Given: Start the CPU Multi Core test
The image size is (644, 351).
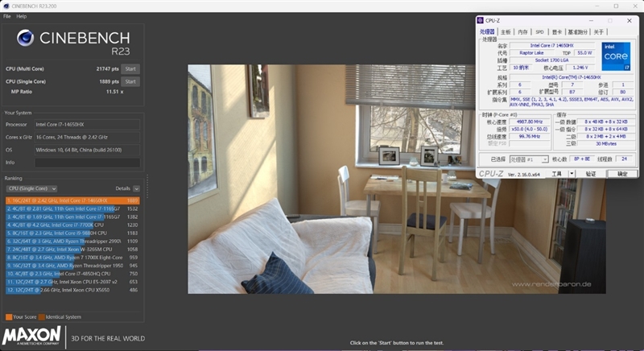Looking at the screenshot, I should pyautogui.click(x=130, y=69).
